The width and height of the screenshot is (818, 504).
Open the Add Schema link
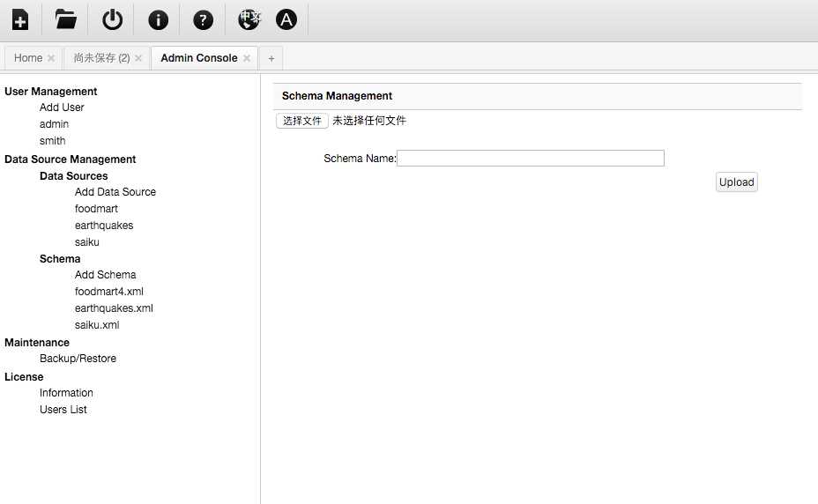point(106,274)
